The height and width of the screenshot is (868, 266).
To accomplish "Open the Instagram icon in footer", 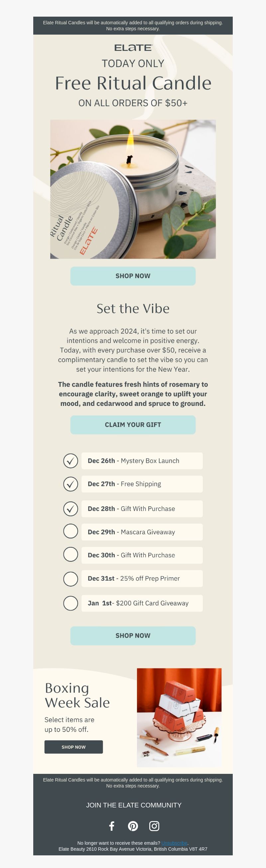I will 154,826.
